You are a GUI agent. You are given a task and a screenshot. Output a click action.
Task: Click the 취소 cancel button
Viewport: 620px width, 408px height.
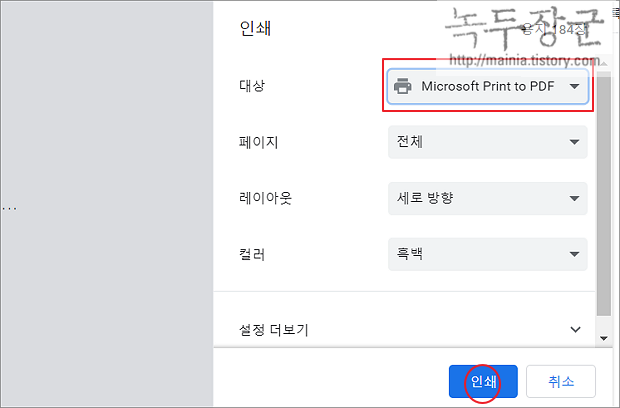click(x=561, y=382)
